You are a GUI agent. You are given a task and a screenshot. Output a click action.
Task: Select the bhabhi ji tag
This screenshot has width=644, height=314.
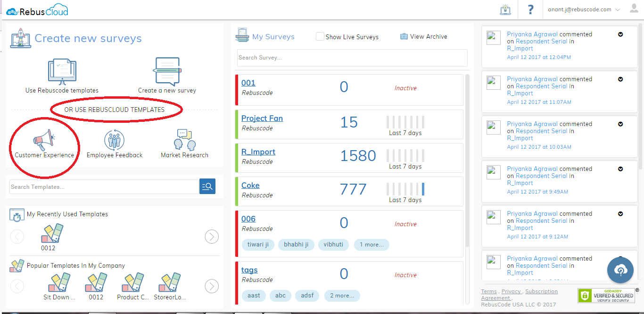click(x=296, y=245)
